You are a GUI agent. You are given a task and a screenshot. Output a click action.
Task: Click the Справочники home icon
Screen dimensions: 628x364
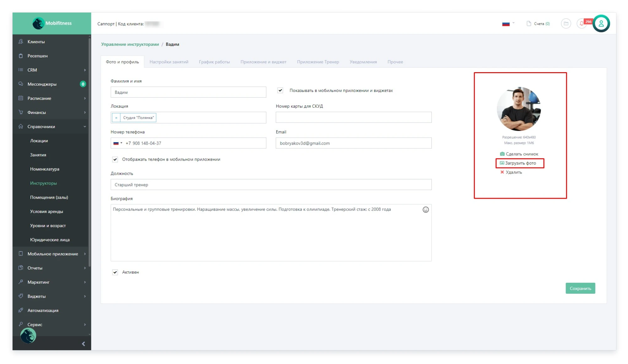[x=21, y=126]
